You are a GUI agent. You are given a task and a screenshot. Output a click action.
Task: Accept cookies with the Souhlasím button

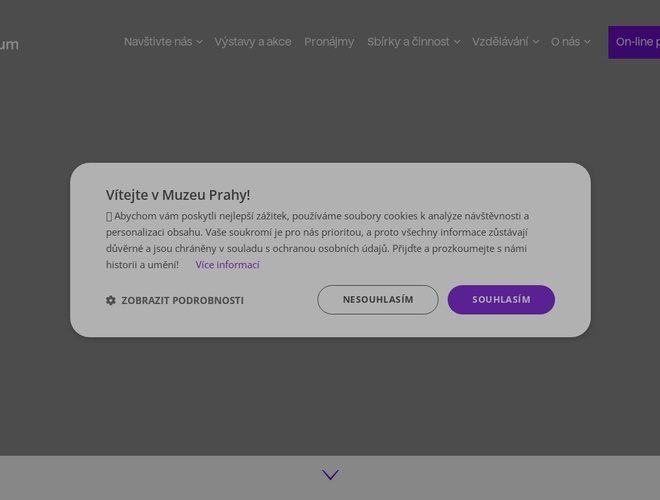pos(501,300)
